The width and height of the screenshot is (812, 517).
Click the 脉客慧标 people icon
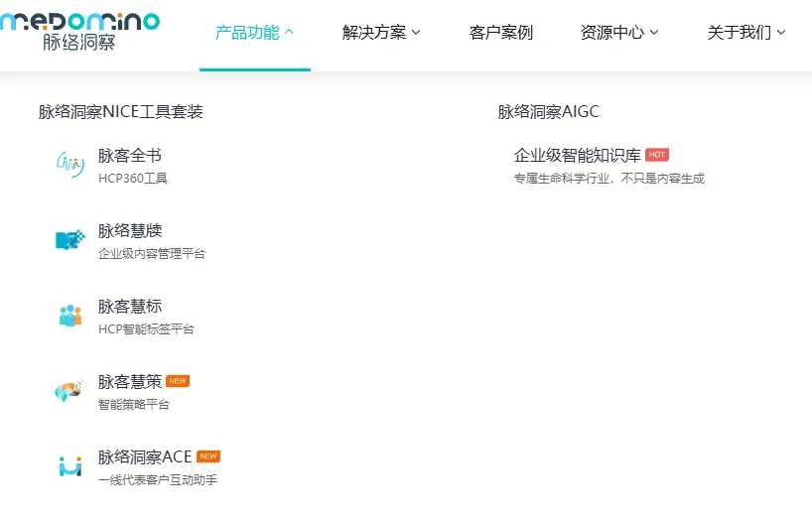coord(69,316)
